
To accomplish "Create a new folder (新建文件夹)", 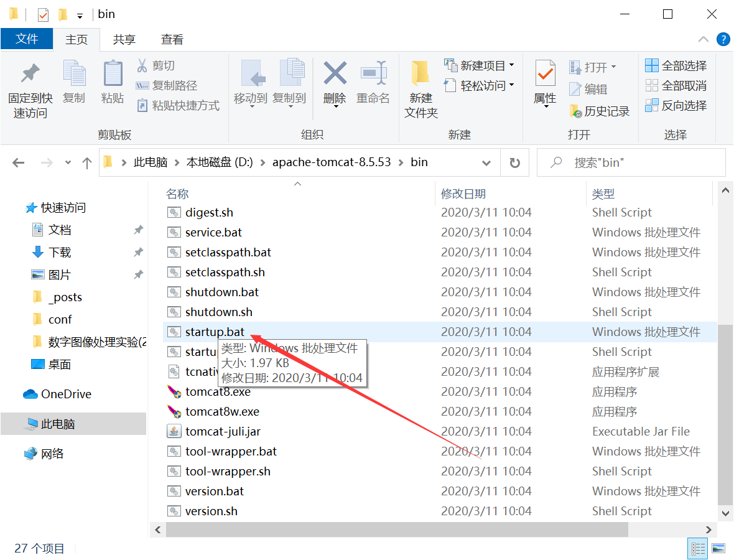I will pyautogui.click(x=421, y=88).
